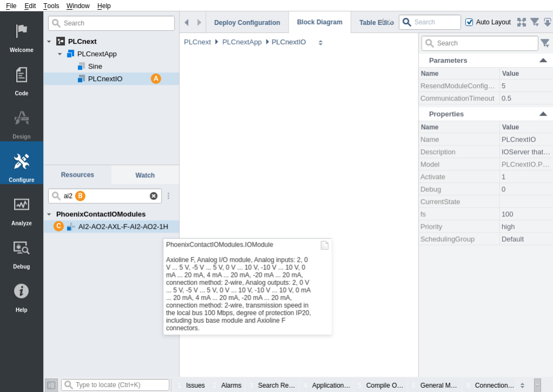Clear the ai2 resource search text
The image size is (553, 392).
pyautogui.click(x=154, y=196)
